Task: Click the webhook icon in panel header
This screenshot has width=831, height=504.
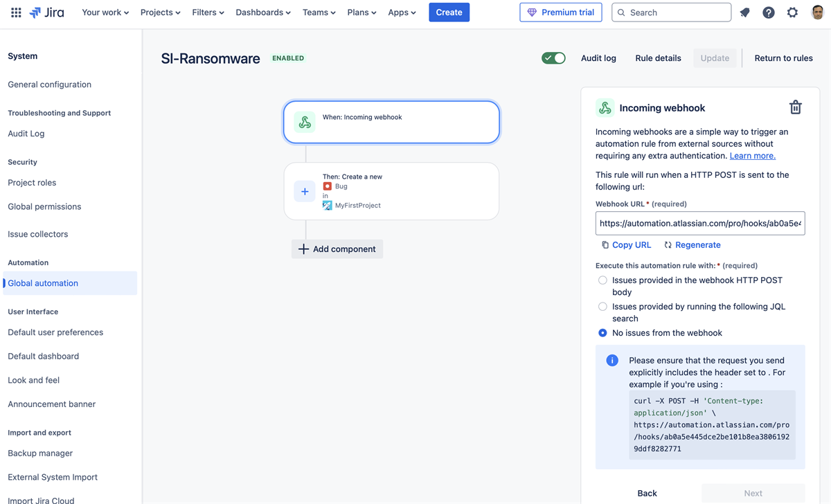Action: (605, 107)
